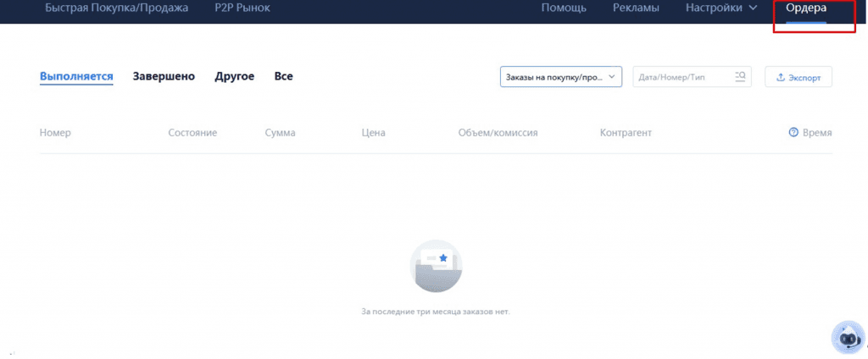Click the Объем/комиссия column header
Screen dimensions: 868x359
tap(498, 133)
